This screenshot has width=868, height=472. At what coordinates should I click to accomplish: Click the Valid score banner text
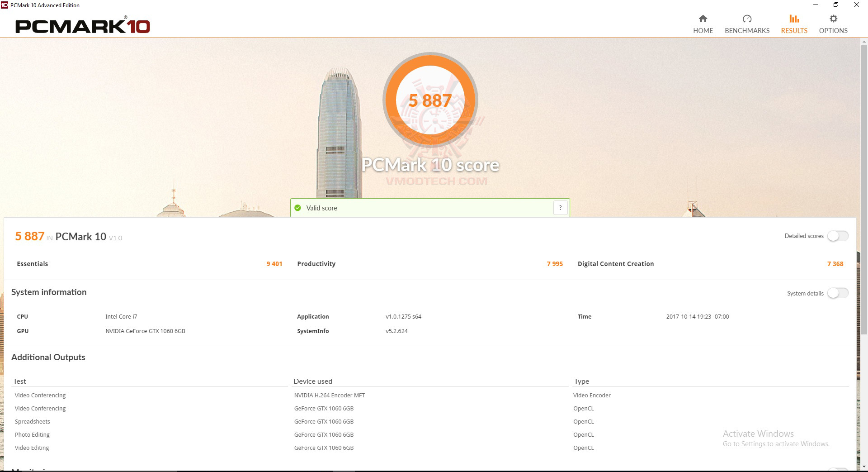pos(321,208)
